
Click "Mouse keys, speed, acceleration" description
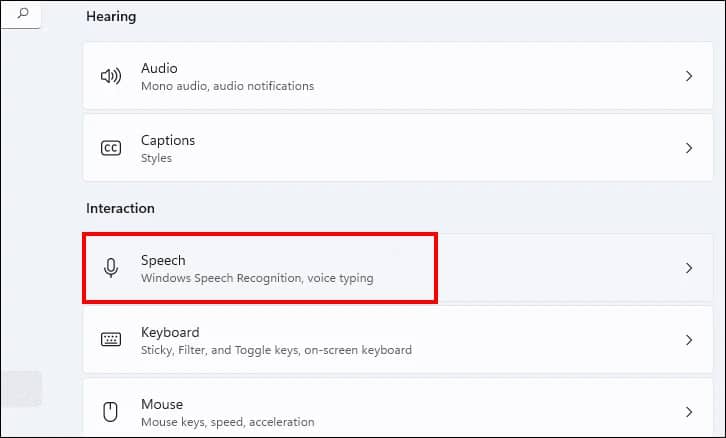pyautogui.click(x=227, y=422)
